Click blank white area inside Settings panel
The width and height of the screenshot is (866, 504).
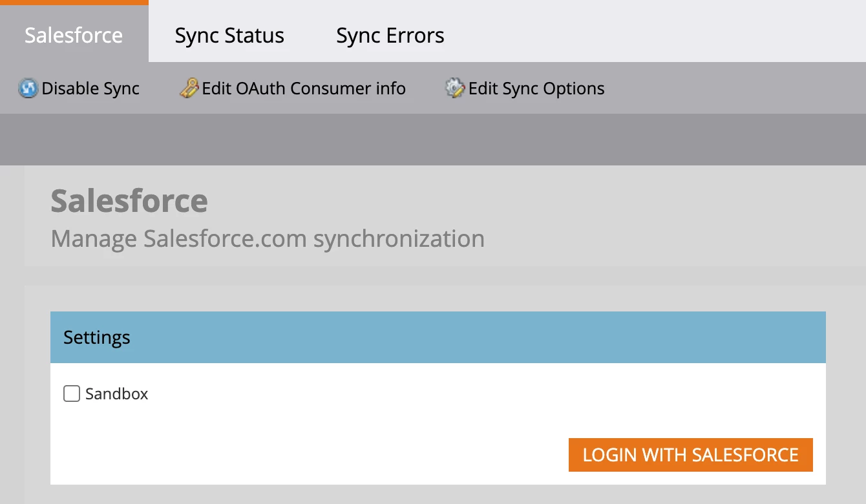tap(388, 420)
